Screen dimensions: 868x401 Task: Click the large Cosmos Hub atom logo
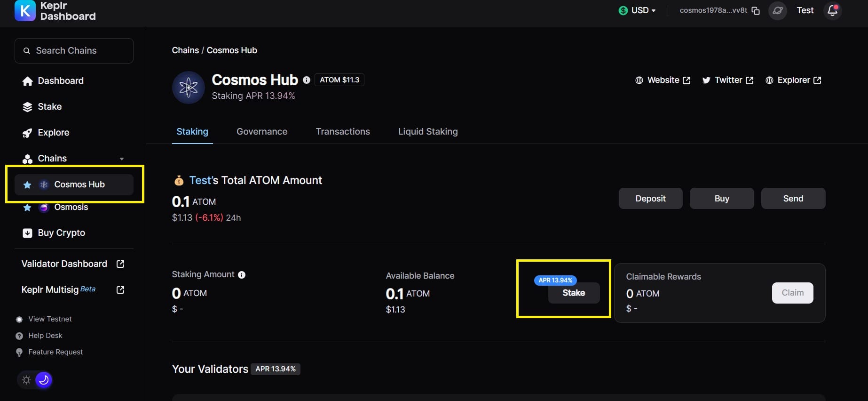pos(189,88)
